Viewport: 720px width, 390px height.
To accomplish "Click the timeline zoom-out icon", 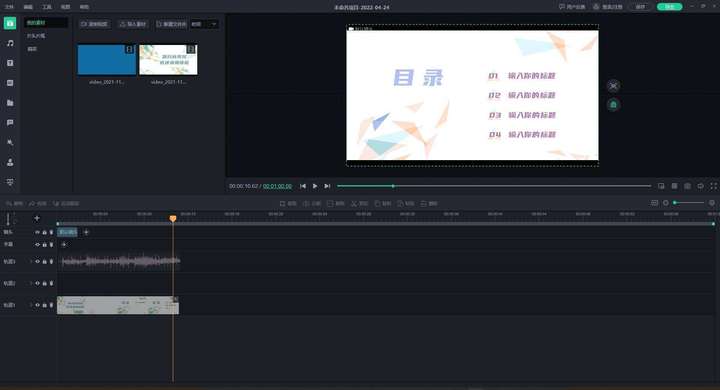I will tap(666, 203).
